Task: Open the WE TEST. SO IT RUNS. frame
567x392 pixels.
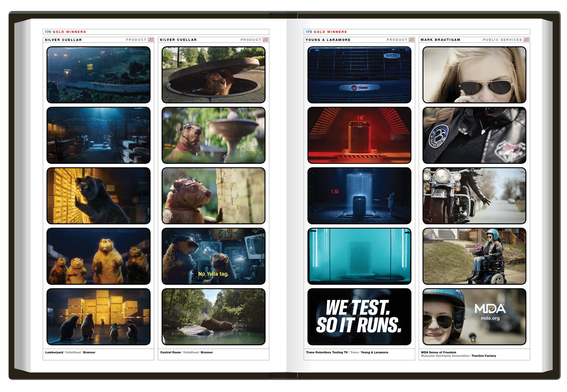Action: click(359, 316)
